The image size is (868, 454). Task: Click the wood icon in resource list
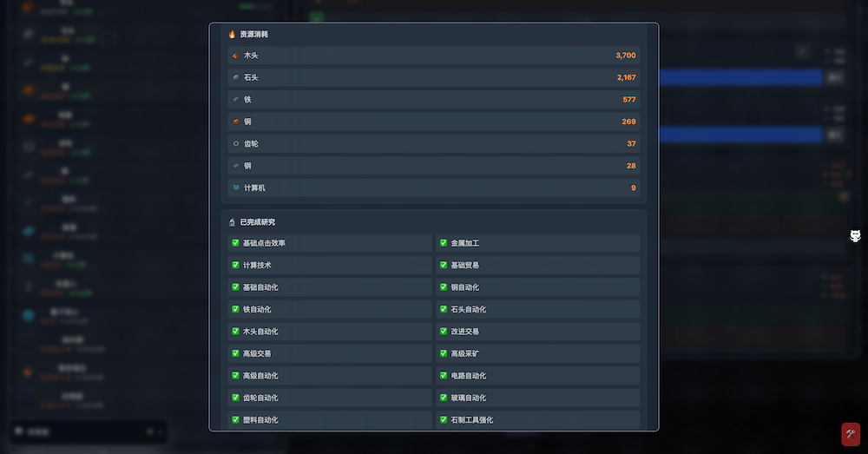pos(235,56)
